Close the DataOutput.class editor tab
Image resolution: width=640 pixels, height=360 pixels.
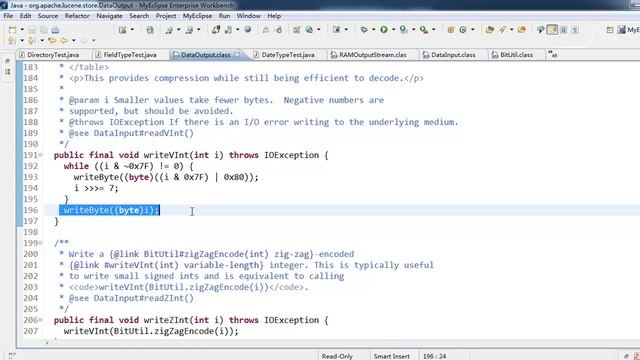(237, 54)
